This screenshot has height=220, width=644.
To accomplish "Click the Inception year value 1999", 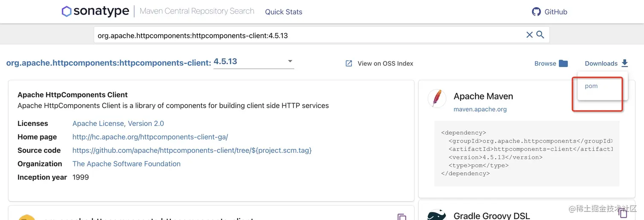I will pyautogui.click(x=80, y=177).
